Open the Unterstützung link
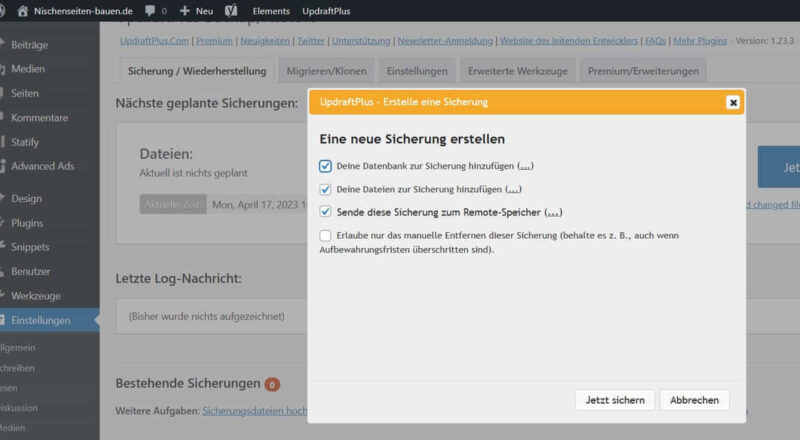Screen dimensions: 800x440 [x=361, y=41]
